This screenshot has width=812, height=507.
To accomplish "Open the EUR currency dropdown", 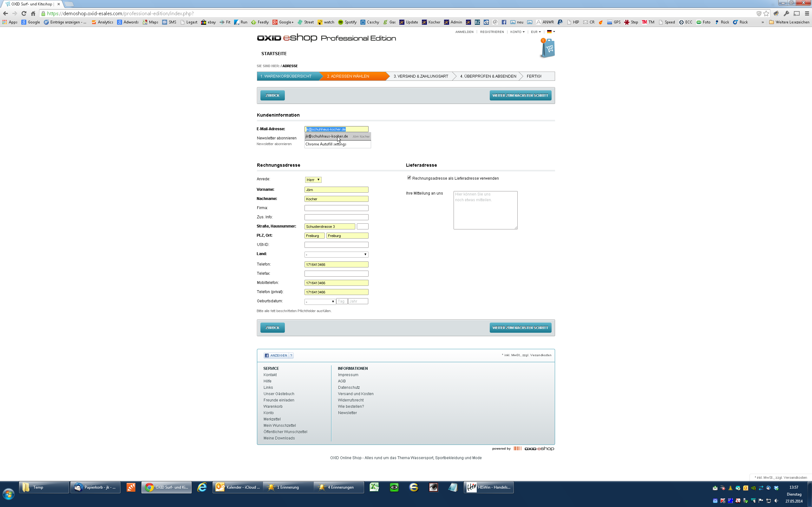I will (535, 32).
